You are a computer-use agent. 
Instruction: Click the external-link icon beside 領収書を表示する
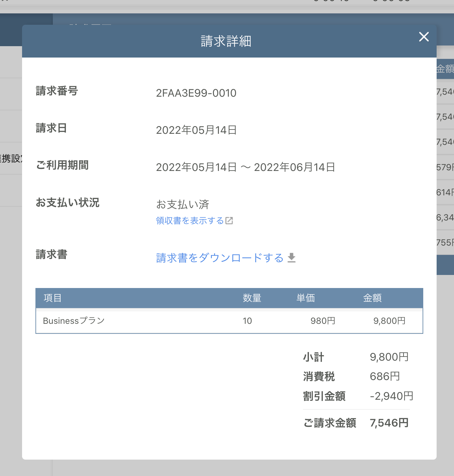pos(229,221)
